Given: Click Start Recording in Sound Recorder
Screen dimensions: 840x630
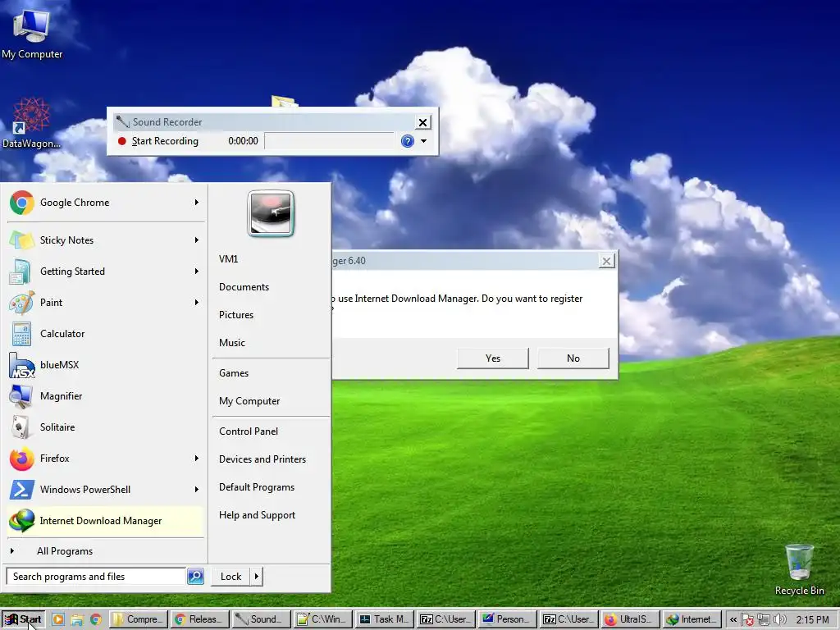Looking at the screenshot, I should point(158,141).
